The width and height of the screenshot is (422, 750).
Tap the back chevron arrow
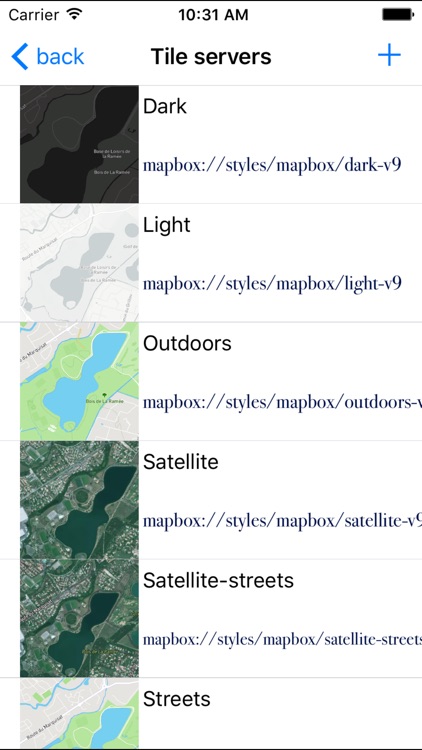click(20, 56)
